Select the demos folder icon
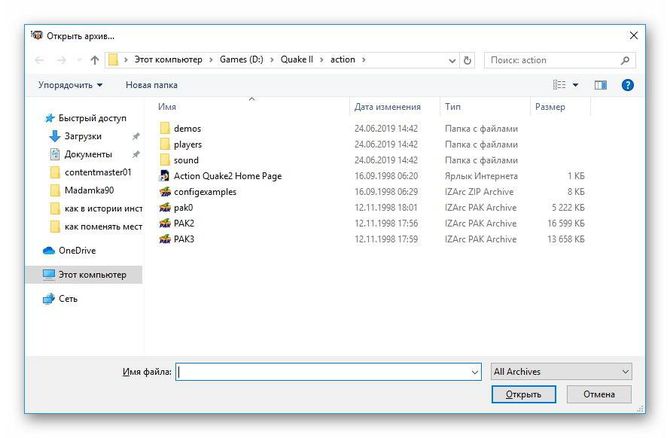670x438 pixels. 165,128
